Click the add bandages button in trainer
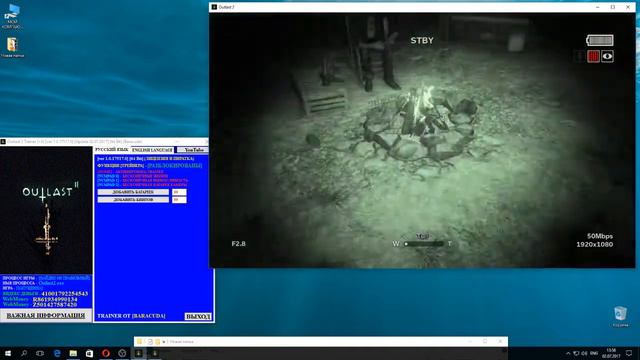 [133, 200]
